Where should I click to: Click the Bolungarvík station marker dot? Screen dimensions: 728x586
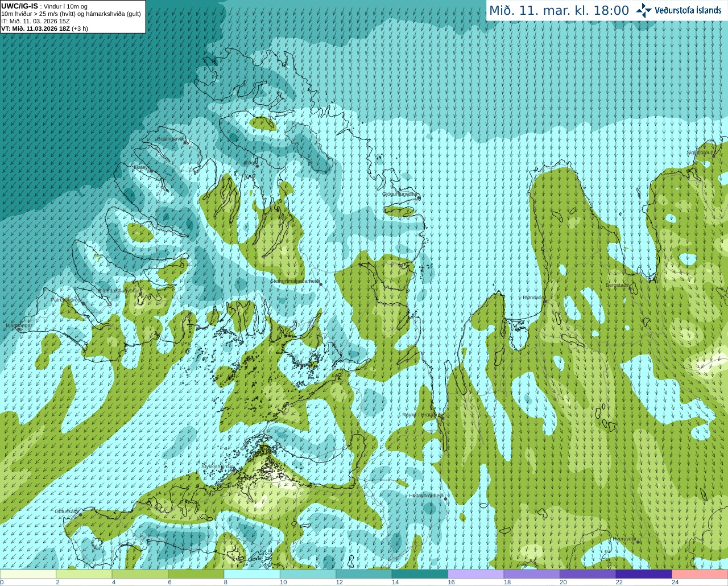tap(185, 143)
